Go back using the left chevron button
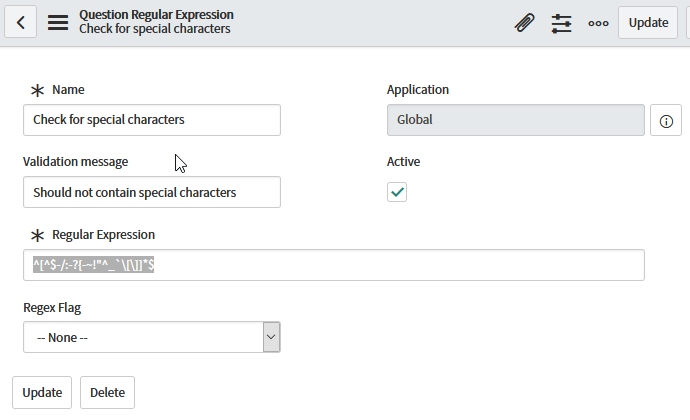690x420 pixels. 21,22
